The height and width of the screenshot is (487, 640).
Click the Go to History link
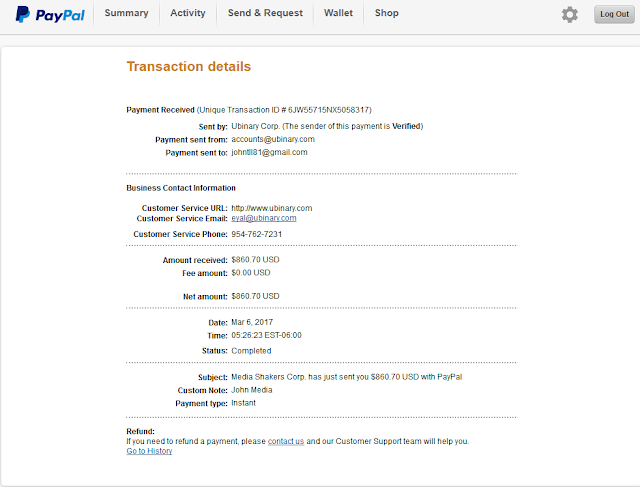(x=149, y=451)
